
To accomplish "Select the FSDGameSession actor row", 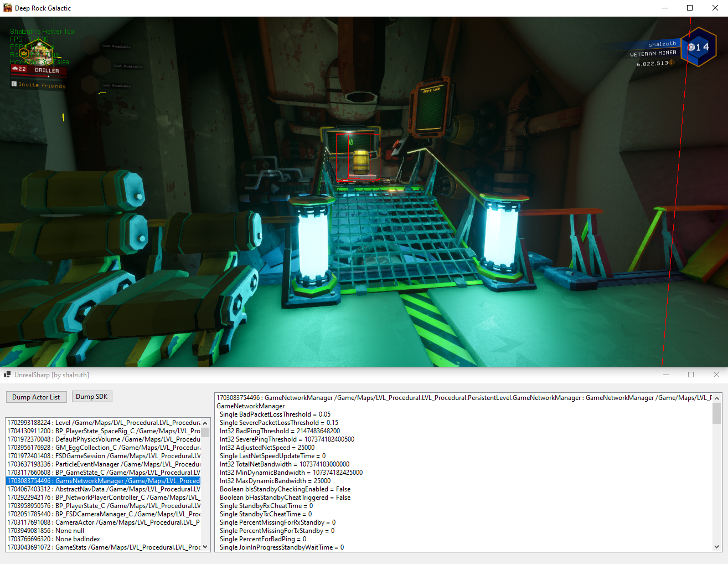I will [103, 456].
